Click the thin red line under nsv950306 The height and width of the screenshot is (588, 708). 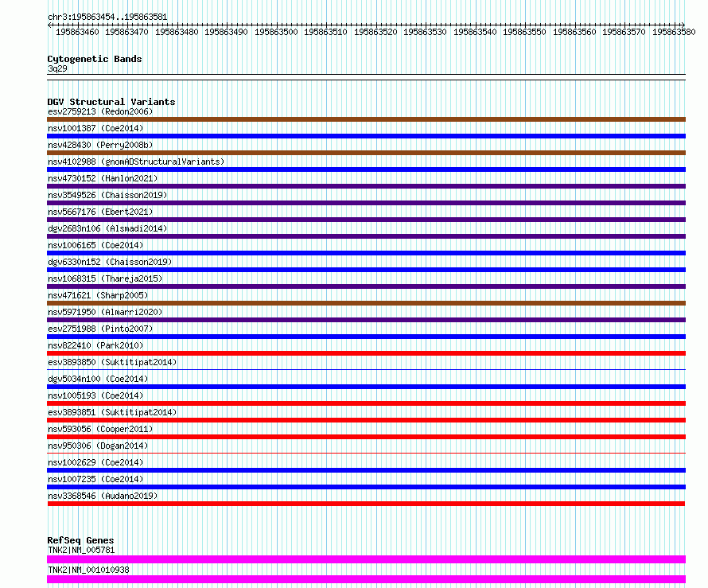366,453
